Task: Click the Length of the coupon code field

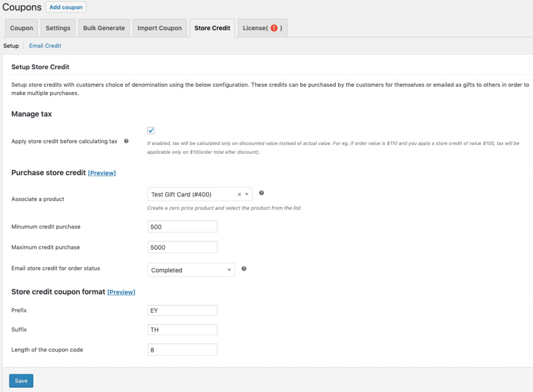Action: 183,349
